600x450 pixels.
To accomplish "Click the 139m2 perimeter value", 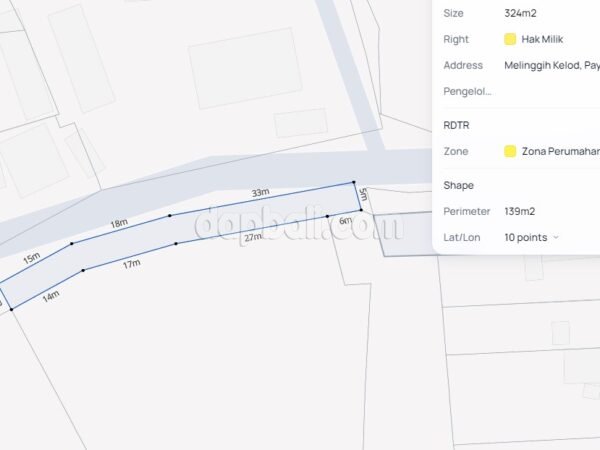I will pos(524,211).
